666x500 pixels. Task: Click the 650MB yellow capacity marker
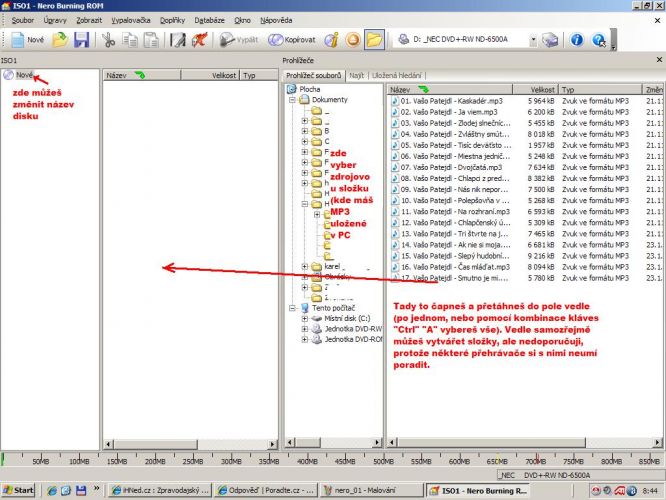point(497,460)
